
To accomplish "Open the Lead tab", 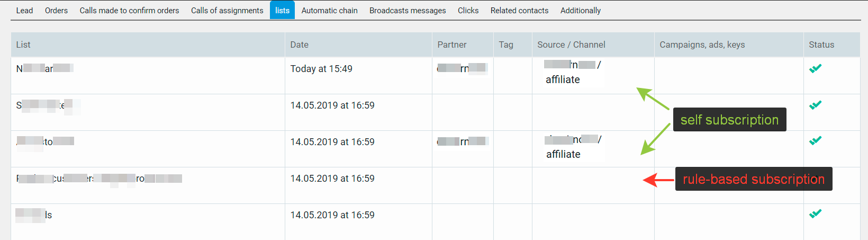I will pyautogui.click(x=24, y=11).
